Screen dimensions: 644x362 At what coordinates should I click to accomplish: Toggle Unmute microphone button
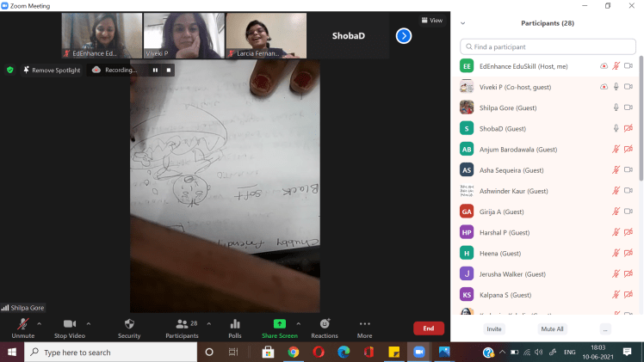tap(23, 324)
